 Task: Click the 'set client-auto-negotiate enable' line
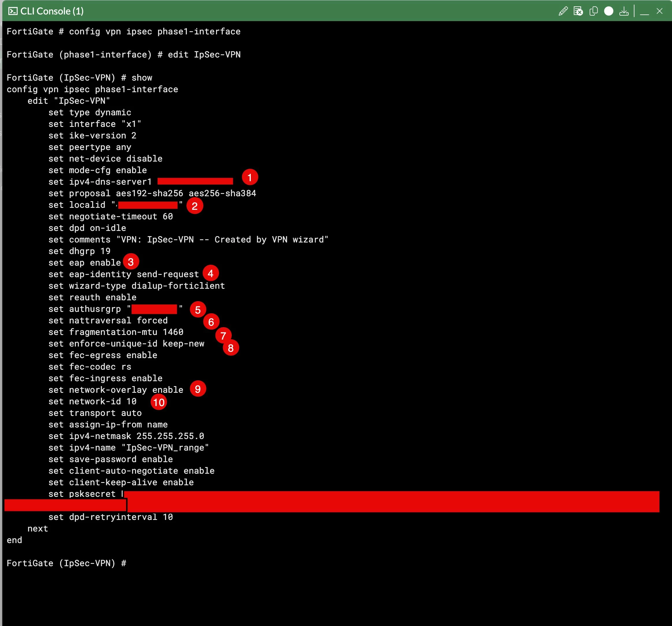tap(131, 471)
